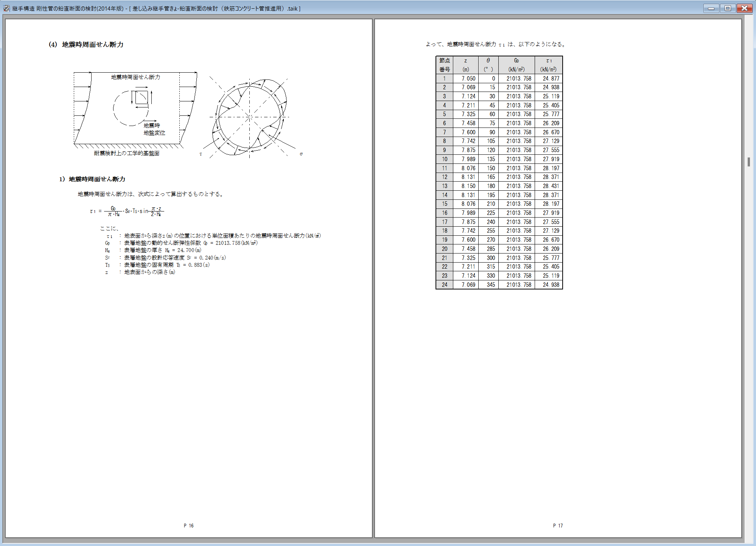Click node 24 row number cell

point(444,285)
